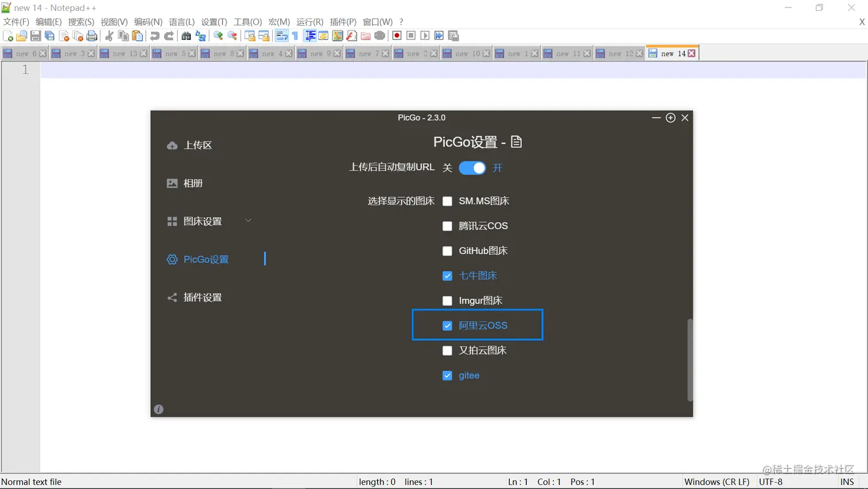Switch to the new 10 tab
The width and height of the screenshot is (868, 489).
coord(467,53)
